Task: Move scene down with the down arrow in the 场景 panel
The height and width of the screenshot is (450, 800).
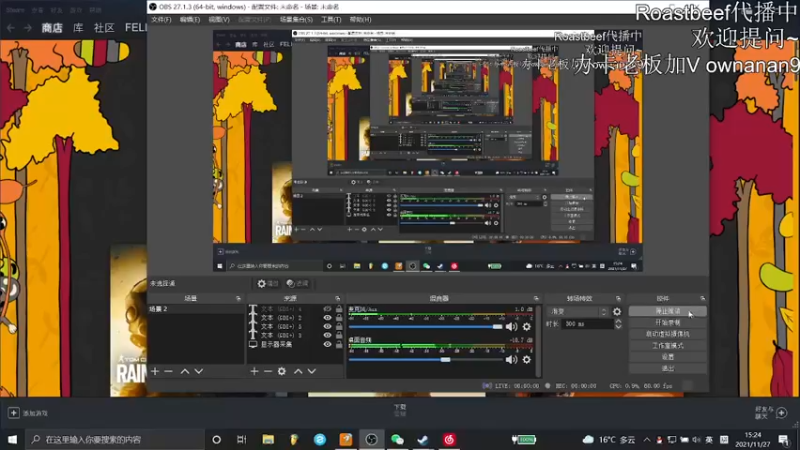Action: [198, 371]
